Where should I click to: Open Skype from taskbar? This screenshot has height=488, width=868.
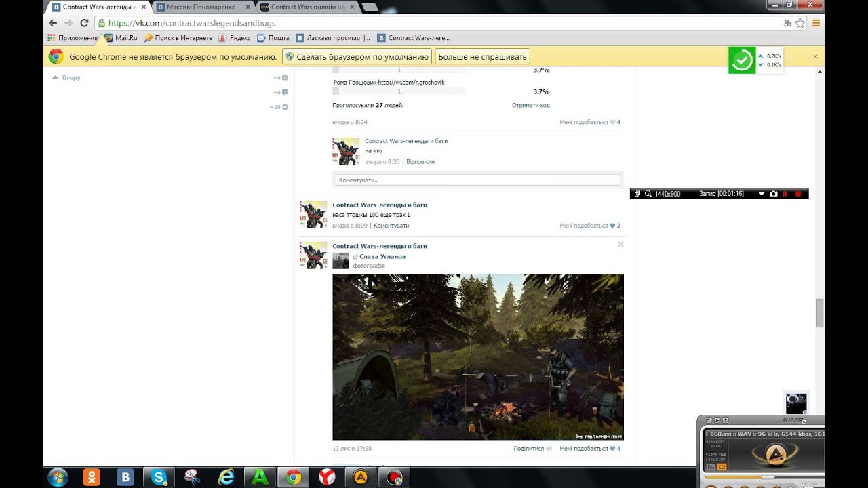click(x=159, y=477)
